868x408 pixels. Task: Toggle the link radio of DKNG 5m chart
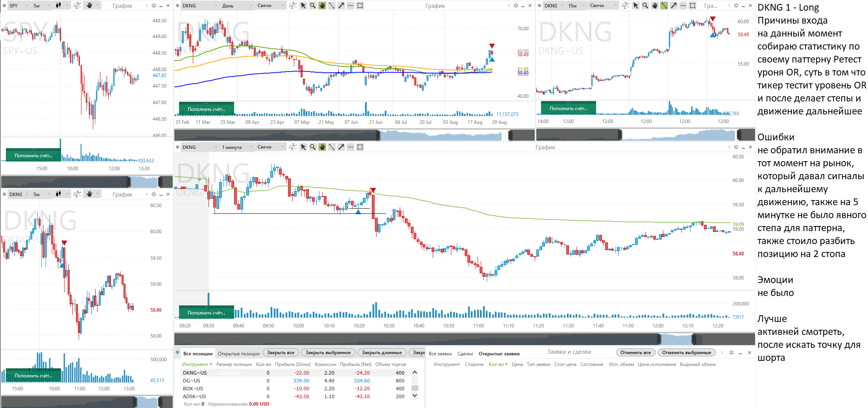tap(4, 194)
